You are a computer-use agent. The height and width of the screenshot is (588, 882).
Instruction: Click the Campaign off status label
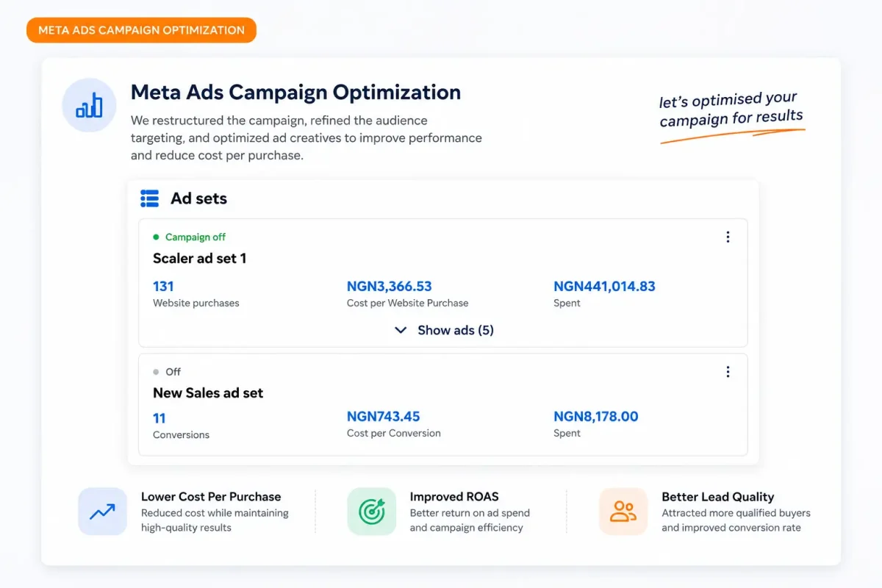(196, 237)
